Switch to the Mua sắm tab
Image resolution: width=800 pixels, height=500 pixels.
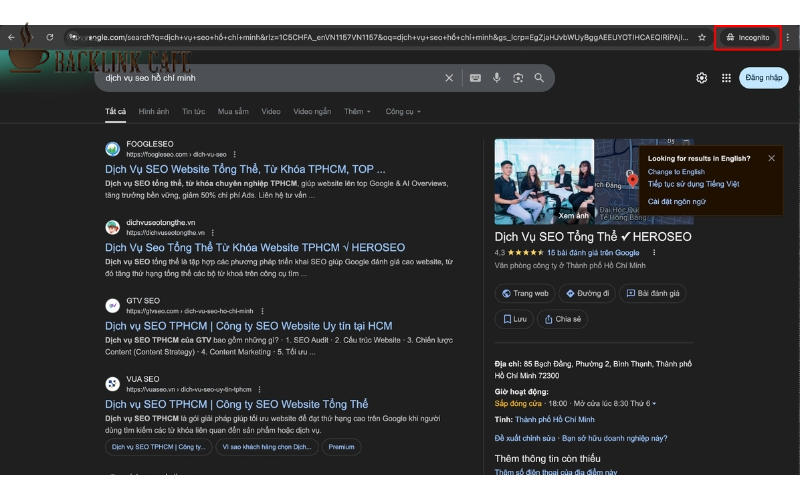233,111
